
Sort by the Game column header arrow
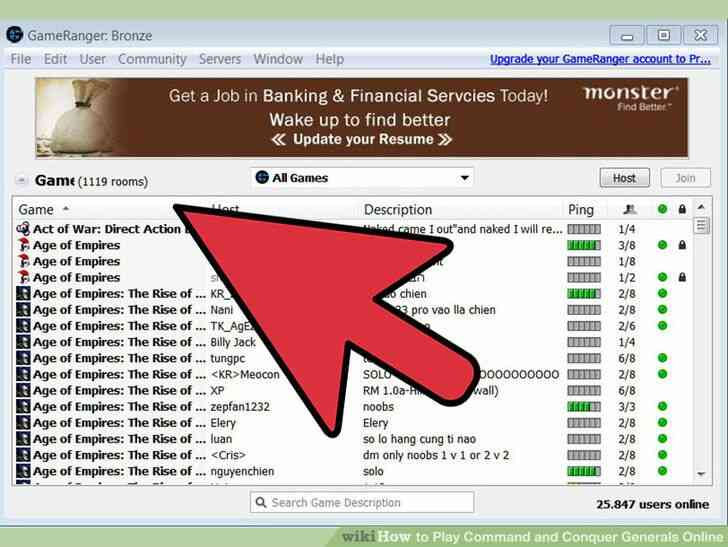pyautogui.click(x=66, y=209)
